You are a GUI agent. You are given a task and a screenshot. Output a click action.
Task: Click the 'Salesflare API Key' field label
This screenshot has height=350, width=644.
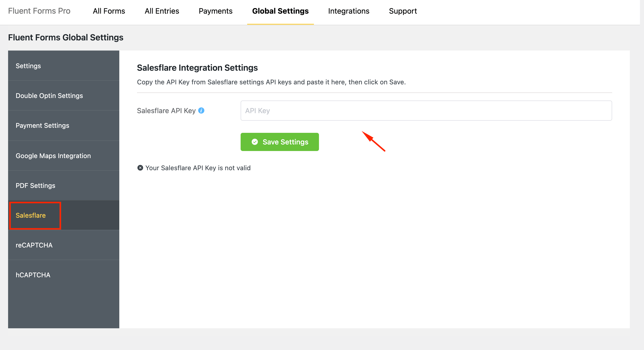point(166,111)
